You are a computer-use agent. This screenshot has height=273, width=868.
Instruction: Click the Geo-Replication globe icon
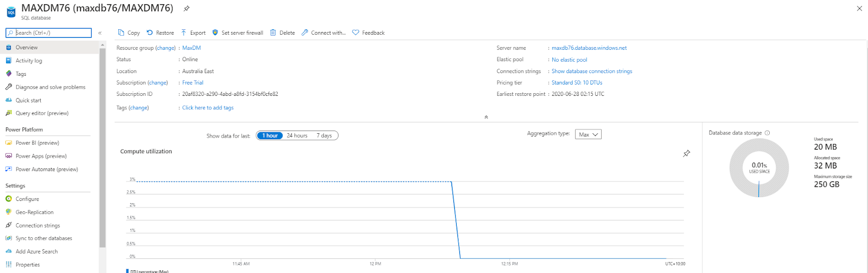coord(9,212)
